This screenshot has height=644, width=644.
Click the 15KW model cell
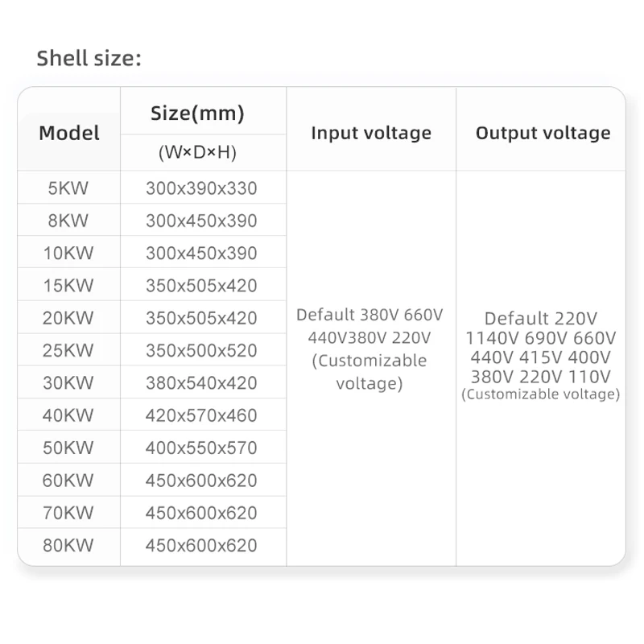[x=68, y=286]
